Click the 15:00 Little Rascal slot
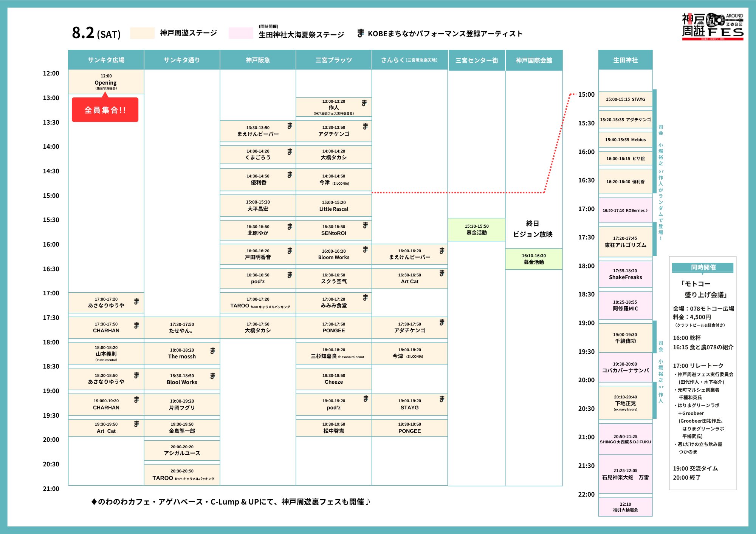This screenshot has width=756, height=534. pos(333,206)
